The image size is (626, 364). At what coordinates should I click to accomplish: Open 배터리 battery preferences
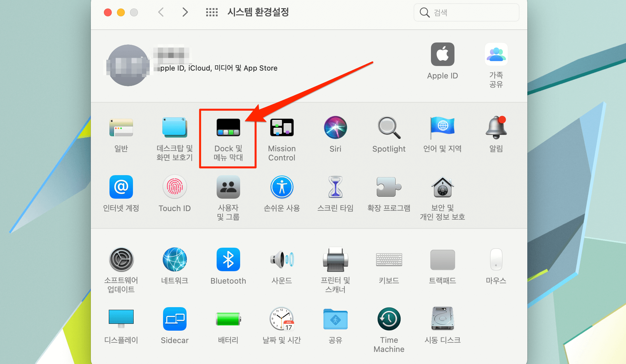pyautogui.click(x=228, y=319)
